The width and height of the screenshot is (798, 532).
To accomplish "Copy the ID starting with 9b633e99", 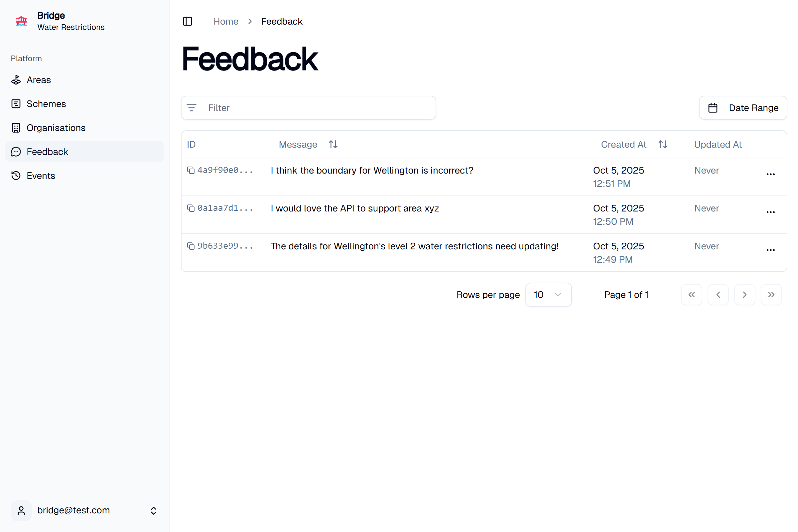I will tap(190, 246).
